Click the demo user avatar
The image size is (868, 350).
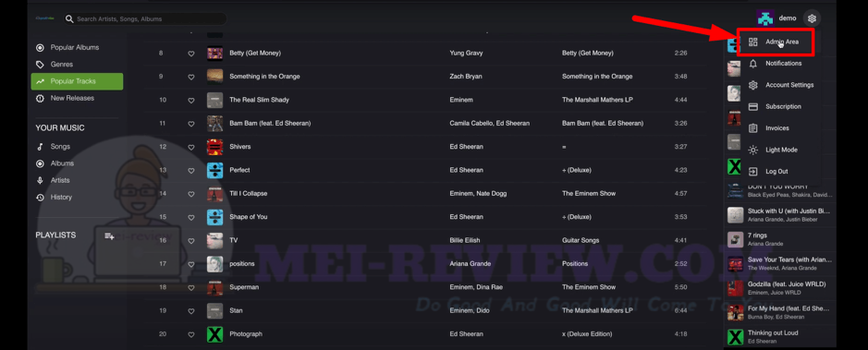(765, 18)
